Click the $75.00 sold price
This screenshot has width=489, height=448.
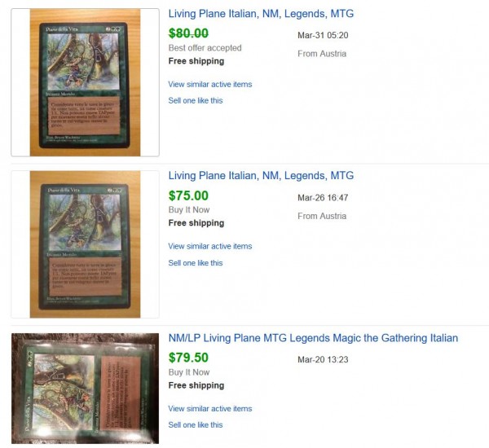point(188,195)
